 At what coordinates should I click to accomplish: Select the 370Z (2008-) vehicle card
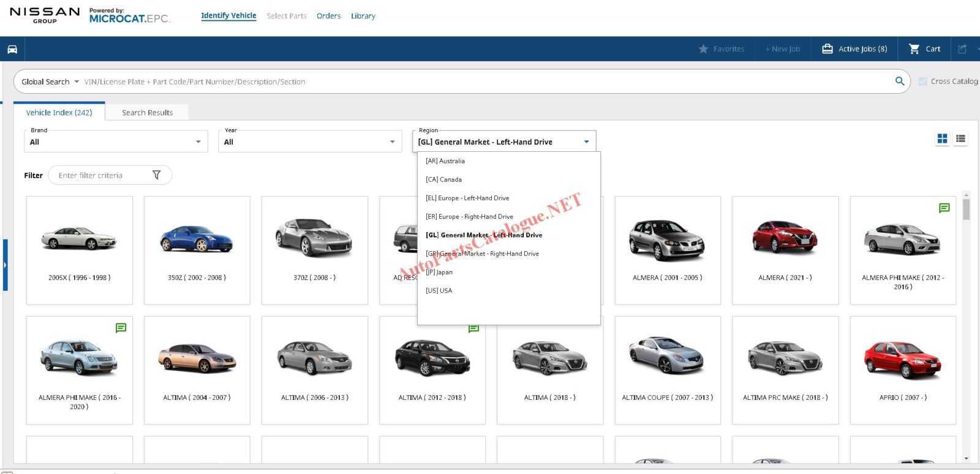315,250
